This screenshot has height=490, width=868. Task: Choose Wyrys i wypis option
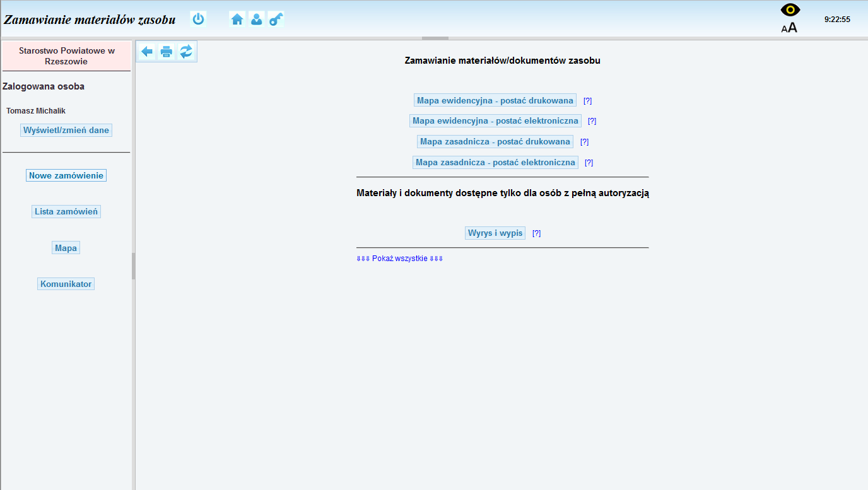[495, 233]
